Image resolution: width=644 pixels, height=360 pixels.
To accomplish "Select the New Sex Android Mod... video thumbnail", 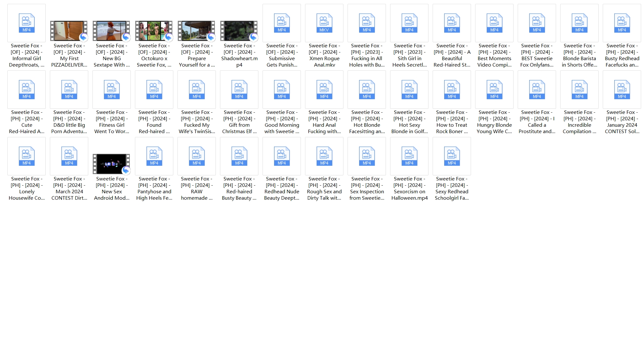I will pyautogui.click(x=112, y=164).
